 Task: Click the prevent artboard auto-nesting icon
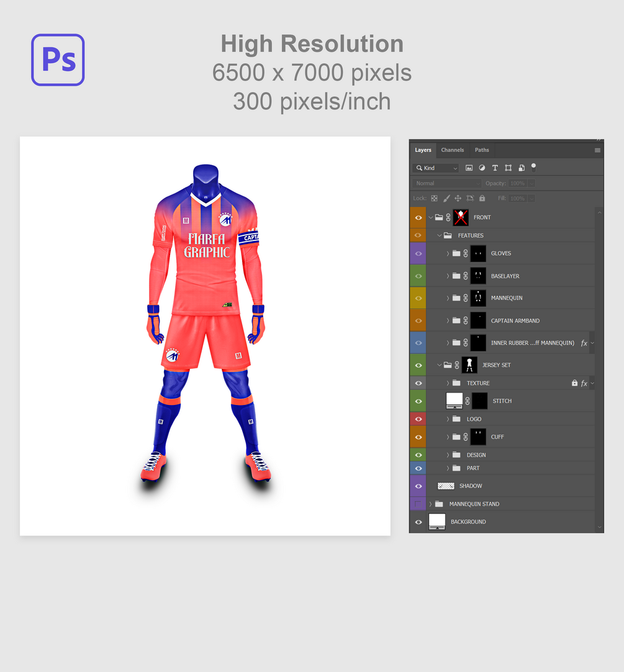470,198
